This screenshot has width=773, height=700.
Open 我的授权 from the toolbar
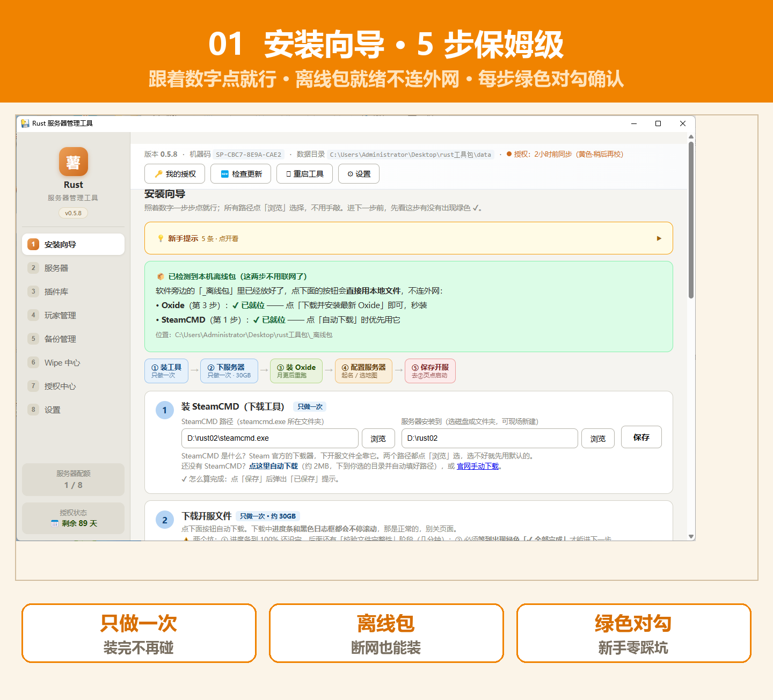pos(174,174)
